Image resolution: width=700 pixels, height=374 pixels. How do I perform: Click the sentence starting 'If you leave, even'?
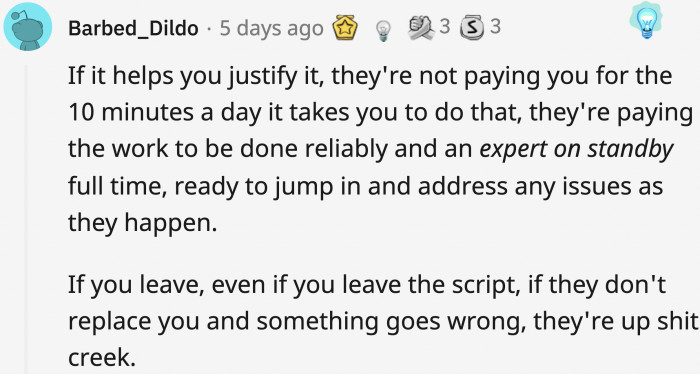367,284
